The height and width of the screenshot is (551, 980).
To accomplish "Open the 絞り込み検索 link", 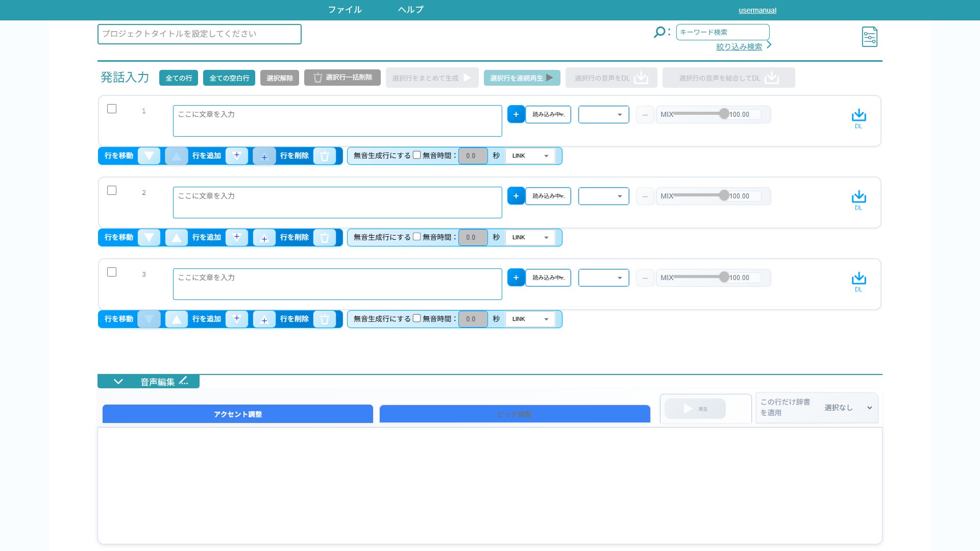I will coord(739,46).
